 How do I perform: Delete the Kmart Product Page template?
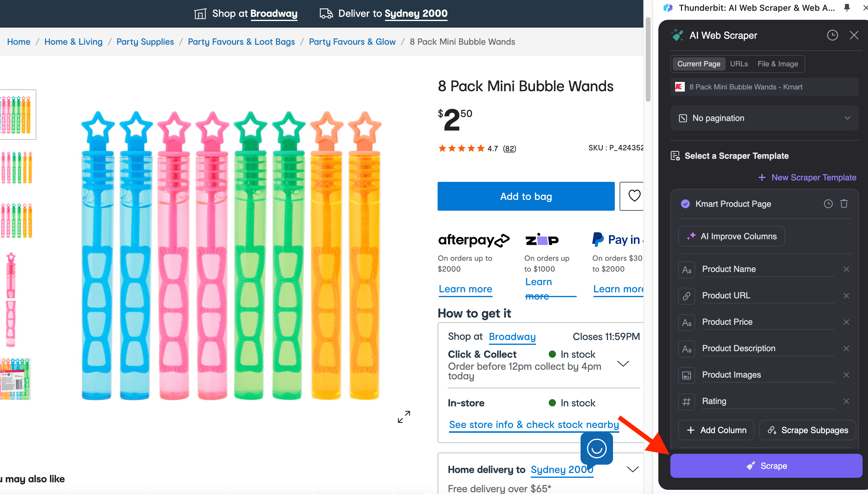click(x=844, y=203)
